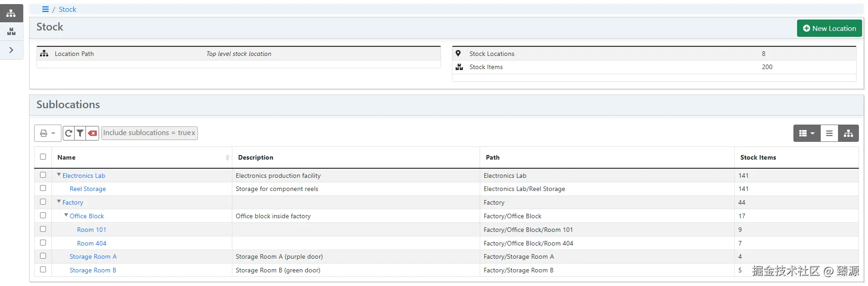Open the stock items boxes sidebar icon

coord(11,31)
